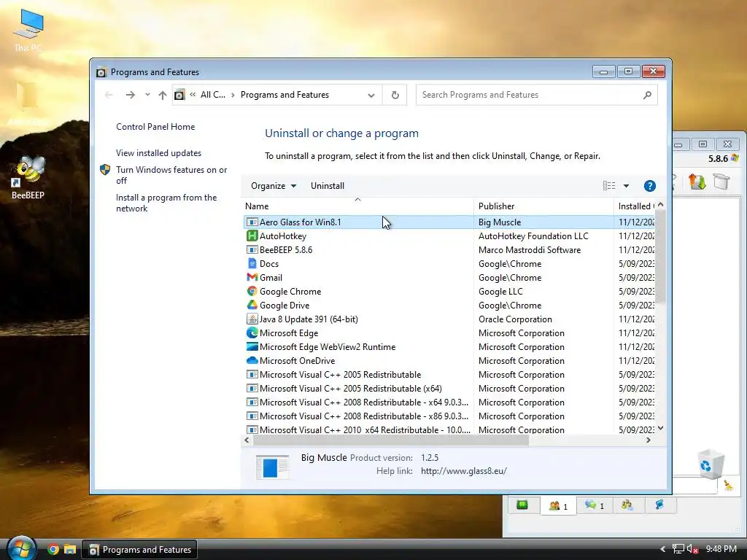747x560 pixels.
Task: Click the blue Help question mark icon
Action: [649, 186]
